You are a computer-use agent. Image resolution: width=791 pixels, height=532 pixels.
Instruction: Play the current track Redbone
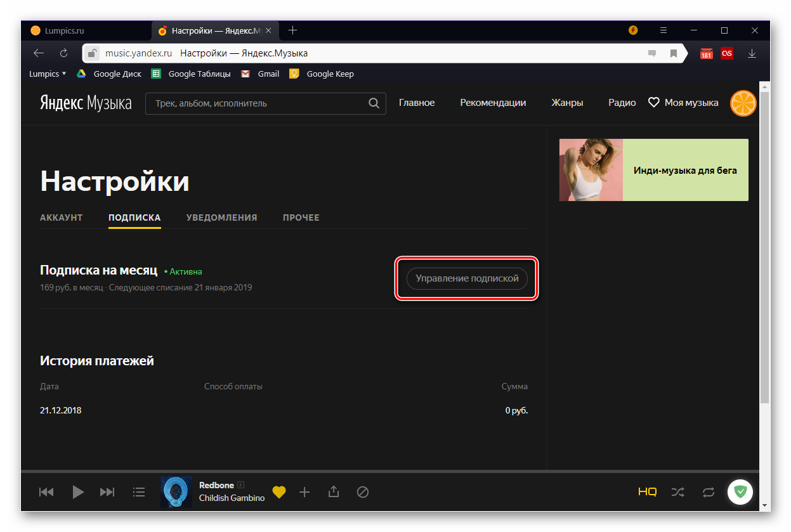click(78, 492)
